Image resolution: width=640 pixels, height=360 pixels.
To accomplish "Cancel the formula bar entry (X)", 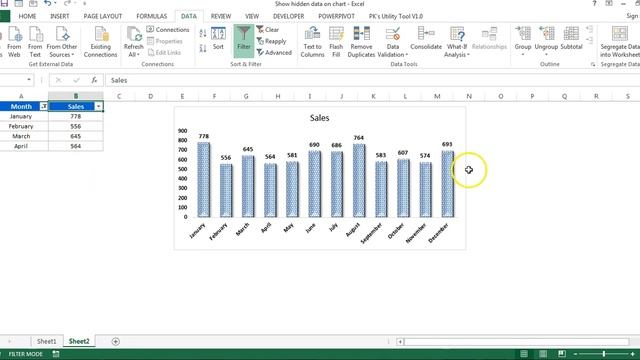I will pyautogui.click(x=58, y=80).
